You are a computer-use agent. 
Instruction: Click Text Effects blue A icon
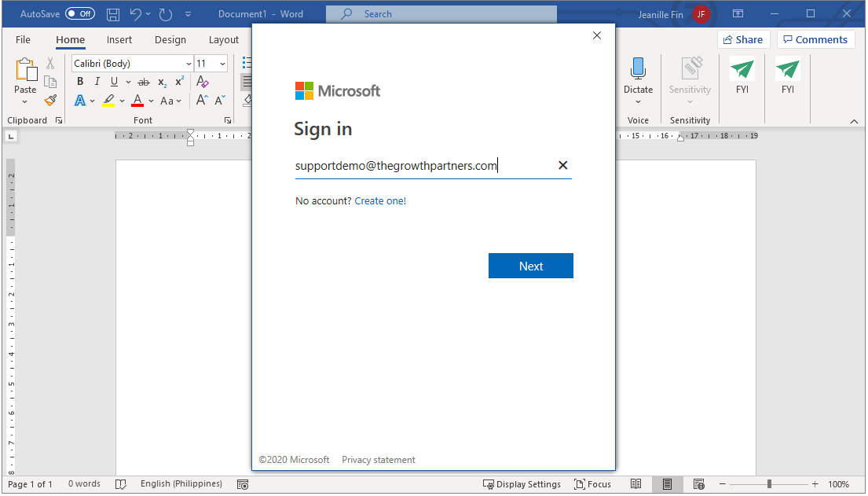[x=80, y=101]
